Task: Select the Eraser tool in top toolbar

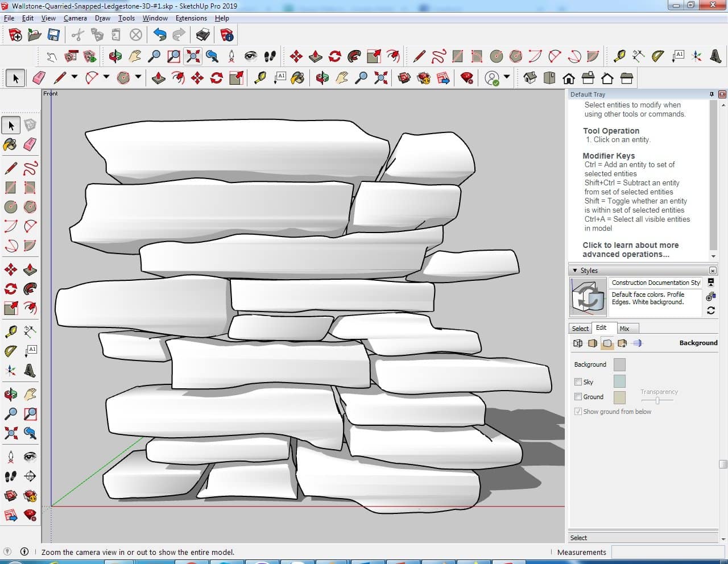Action: [x=39, y=78]
